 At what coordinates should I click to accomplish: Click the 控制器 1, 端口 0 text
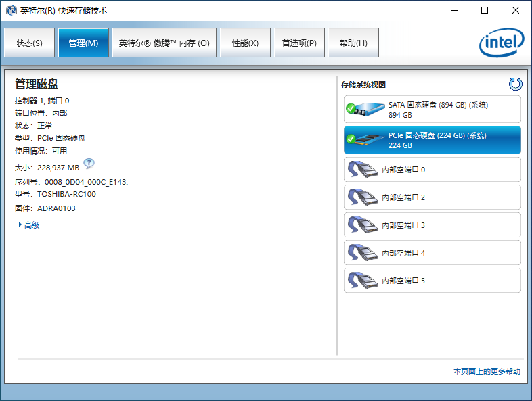[42, 101]
